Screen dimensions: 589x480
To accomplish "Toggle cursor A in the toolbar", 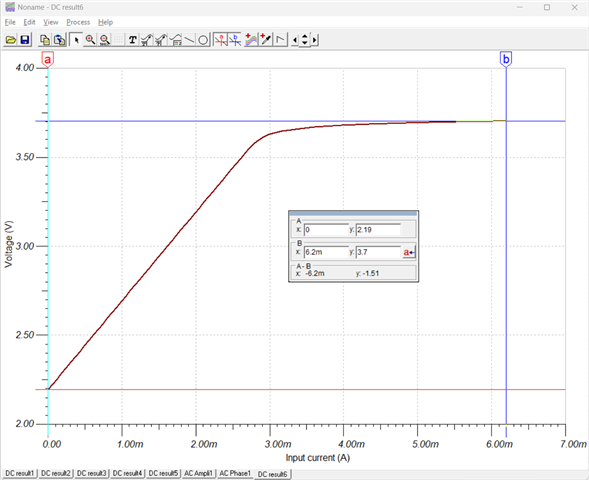I will 221,40.
